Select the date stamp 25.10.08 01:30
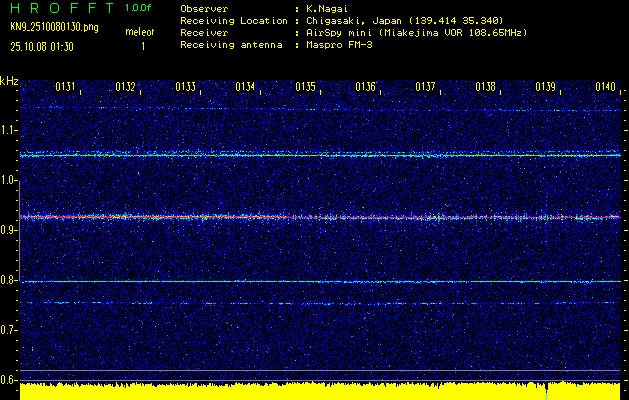The width and height of the screenshot is (629, 400). click(x=41, y=46)
